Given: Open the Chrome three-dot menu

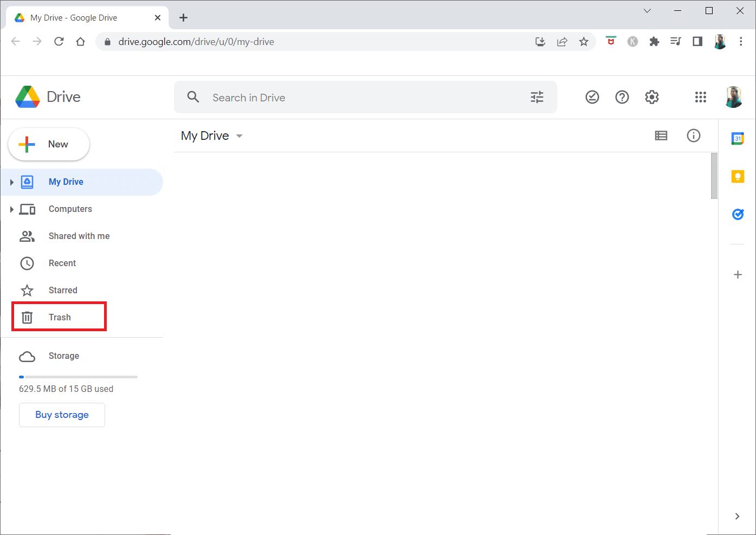Looking at the screenshot, I should [741, 42].
